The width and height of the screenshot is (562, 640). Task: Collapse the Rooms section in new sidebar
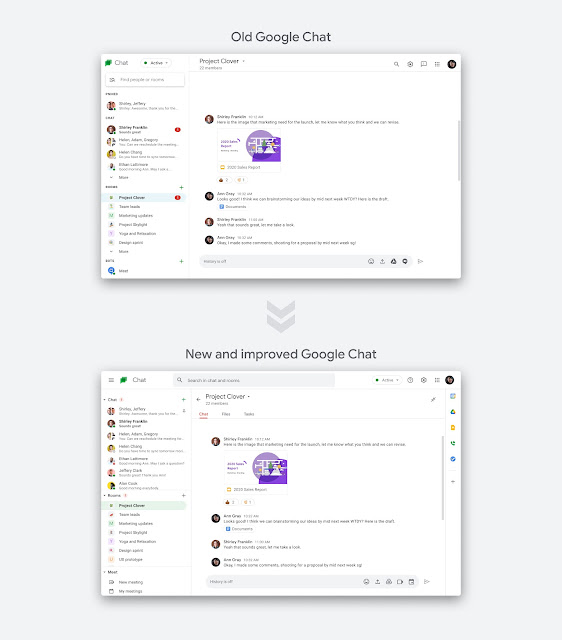click(105, 496)
